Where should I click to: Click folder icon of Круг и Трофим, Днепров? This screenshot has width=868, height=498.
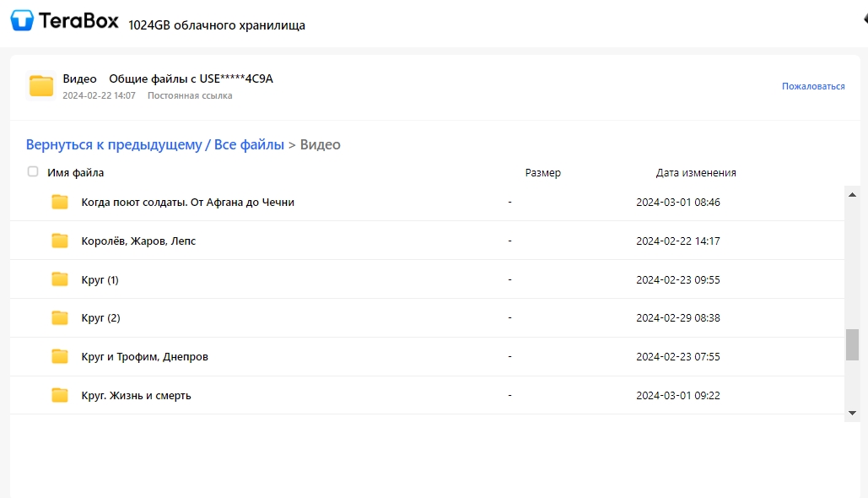60,356
